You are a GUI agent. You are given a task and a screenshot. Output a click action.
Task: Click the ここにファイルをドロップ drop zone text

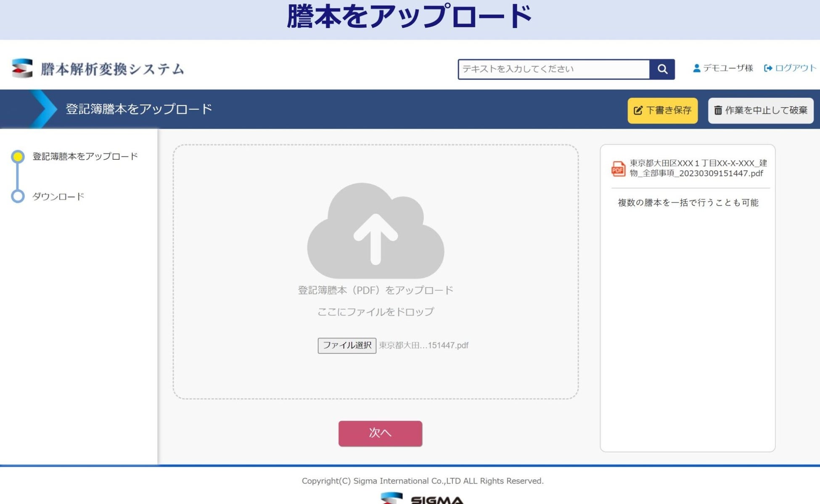tap(376, 312)
